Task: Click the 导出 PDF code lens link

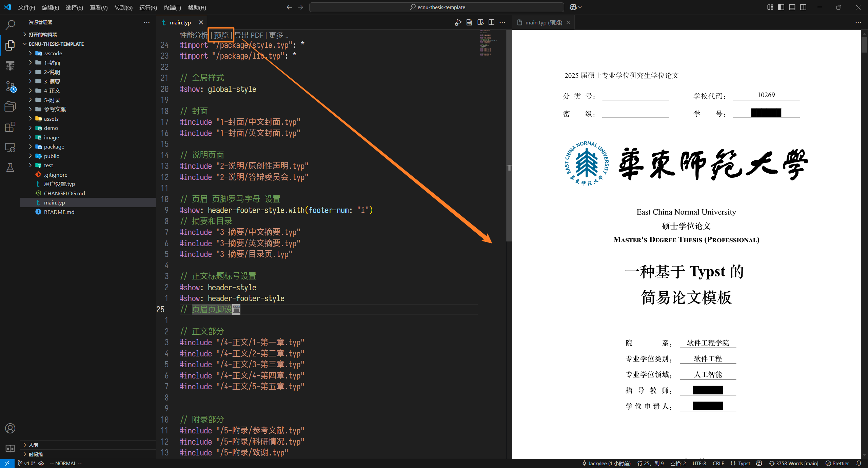Action: [249, 35]
